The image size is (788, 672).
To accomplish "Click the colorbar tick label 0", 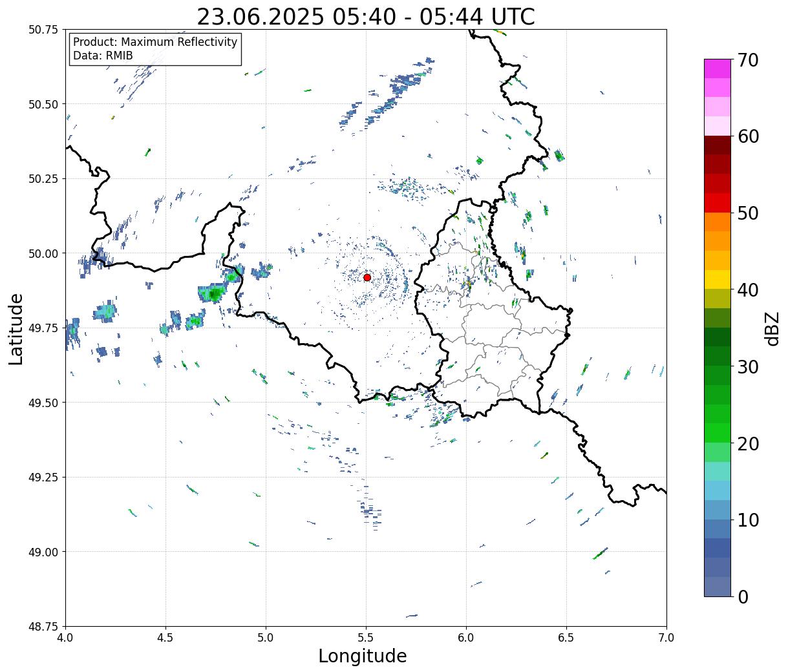I will click(x=743, y=597).
